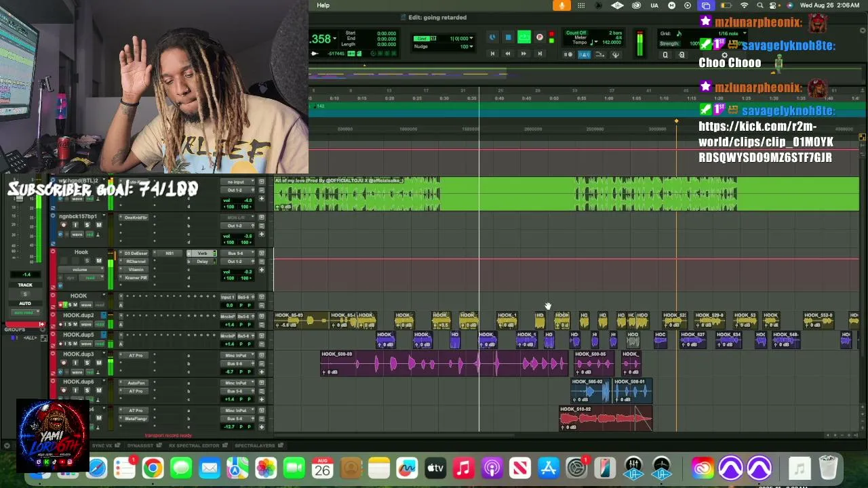Screen dimensions: 868x488
Task: Select the green instrumental audio clip
Action: coord(566,194)
